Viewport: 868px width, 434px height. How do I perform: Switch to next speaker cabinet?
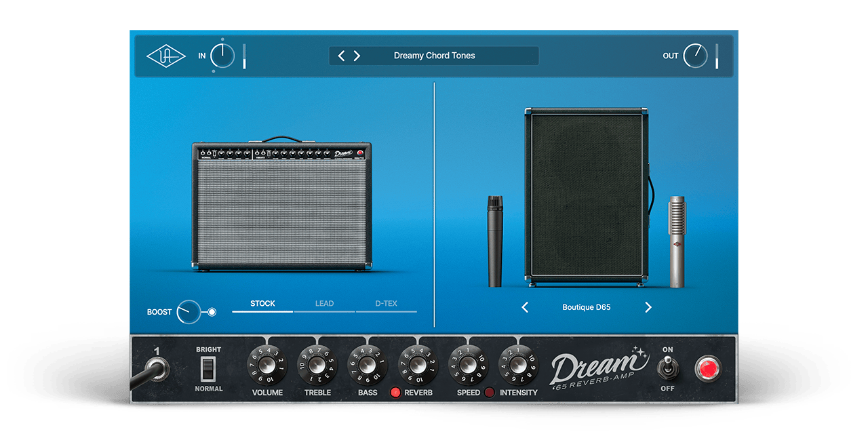648,307
